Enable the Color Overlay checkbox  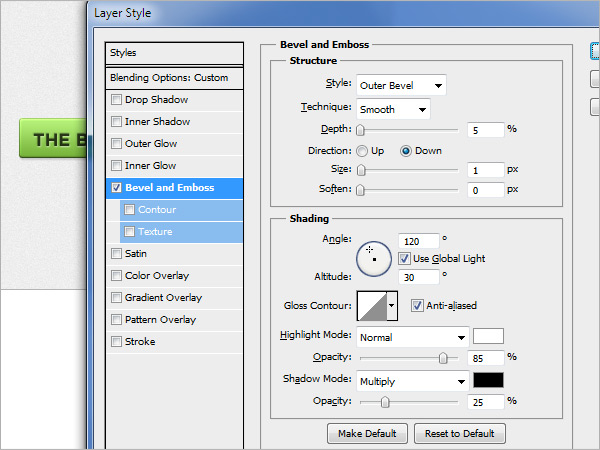(116, 276)
